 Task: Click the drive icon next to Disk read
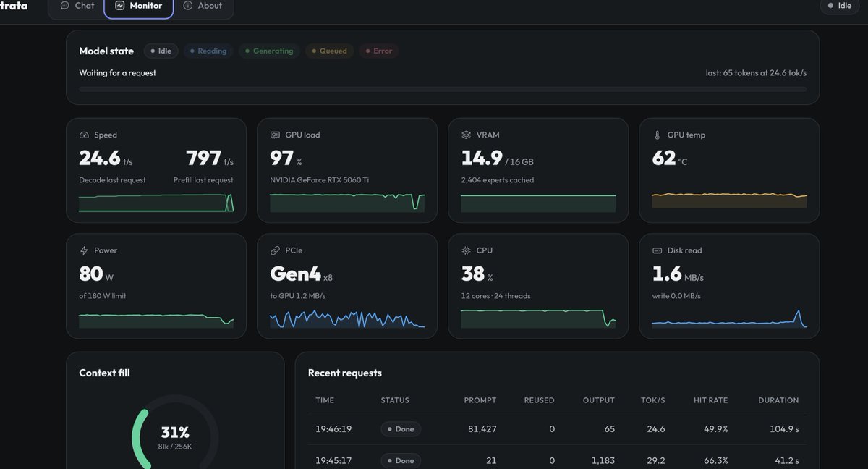pyautogui.click(x=657, y=250)
